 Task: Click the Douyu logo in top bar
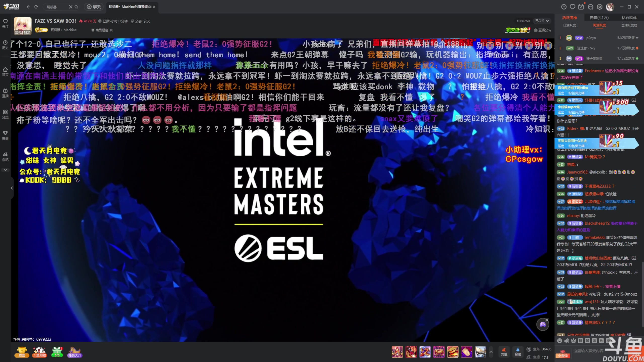click(12, 7)
